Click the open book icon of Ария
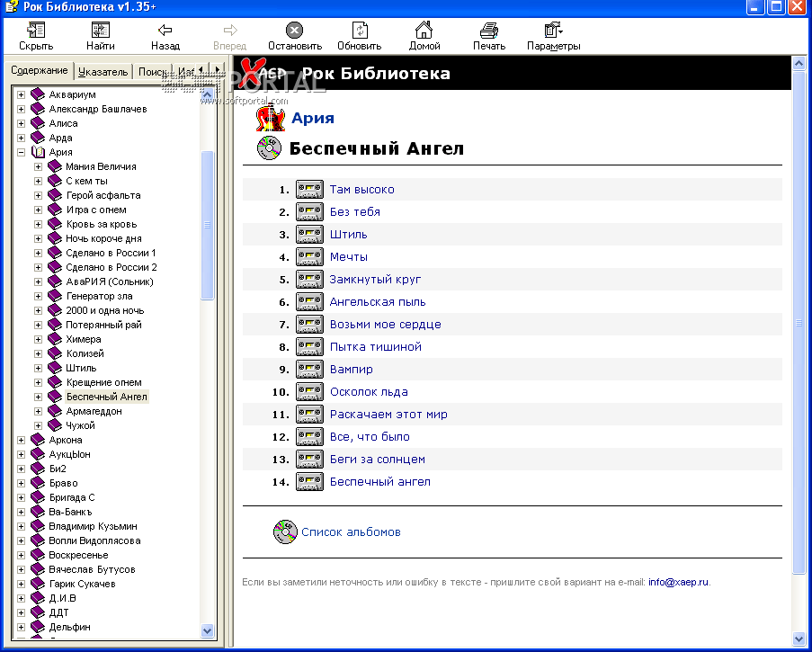 (39, 152)
